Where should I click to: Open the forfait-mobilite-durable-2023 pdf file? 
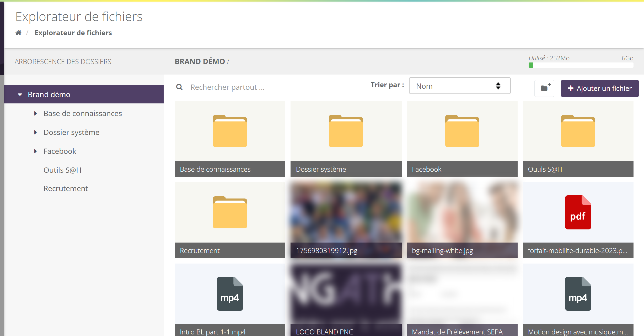tap(578, 220)
